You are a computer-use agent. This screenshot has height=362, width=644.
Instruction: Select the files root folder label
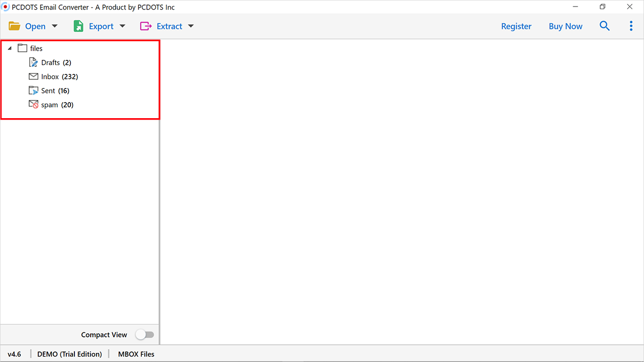pos(36,48)
